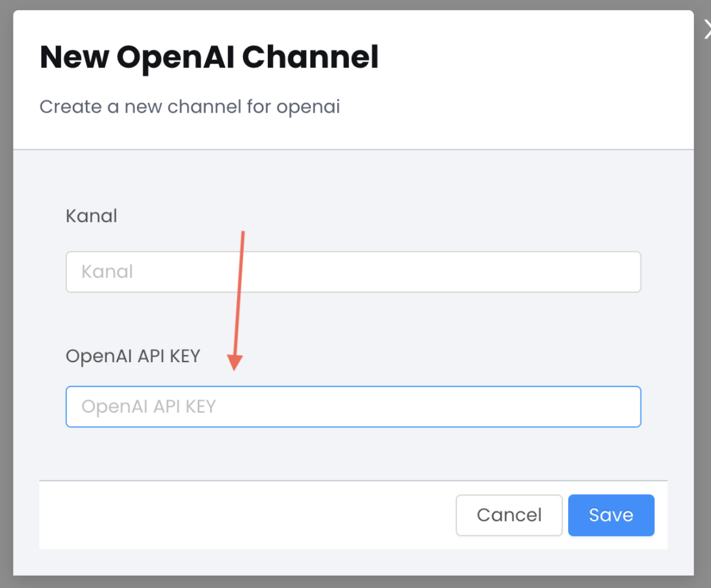Screen dimensions: 711x588
Task: Click the subtitle Create a new channel for openai
Action: (190, 107)
